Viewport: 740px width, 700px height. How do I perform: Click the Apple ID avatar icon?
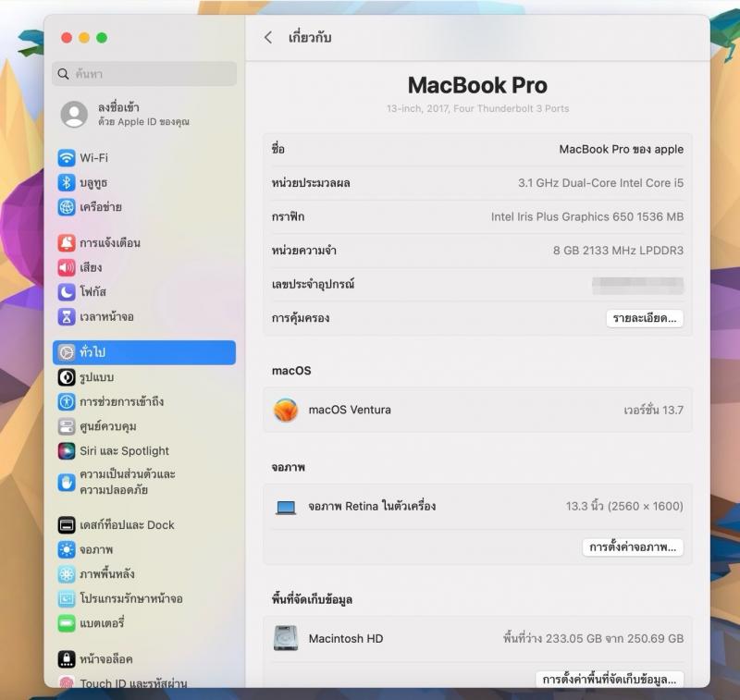coord(74,114)
